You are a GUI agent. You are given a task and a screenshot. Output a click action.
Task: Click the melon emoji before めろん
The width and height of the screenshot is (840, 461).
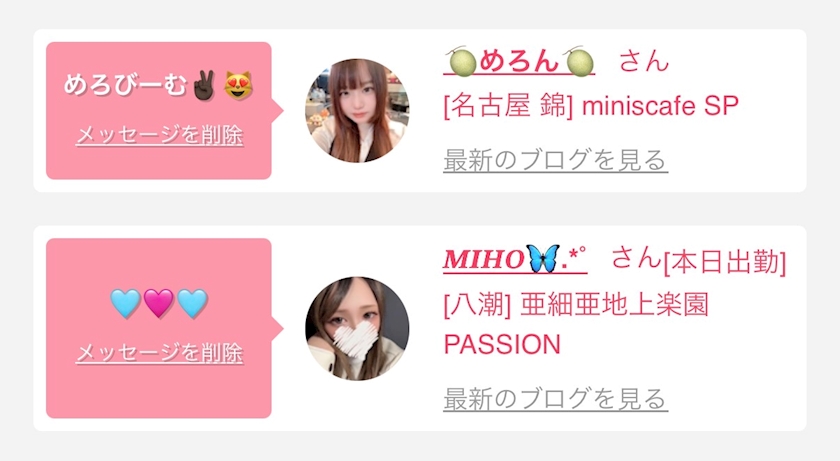pyautogui.click(x=463, y=61)
